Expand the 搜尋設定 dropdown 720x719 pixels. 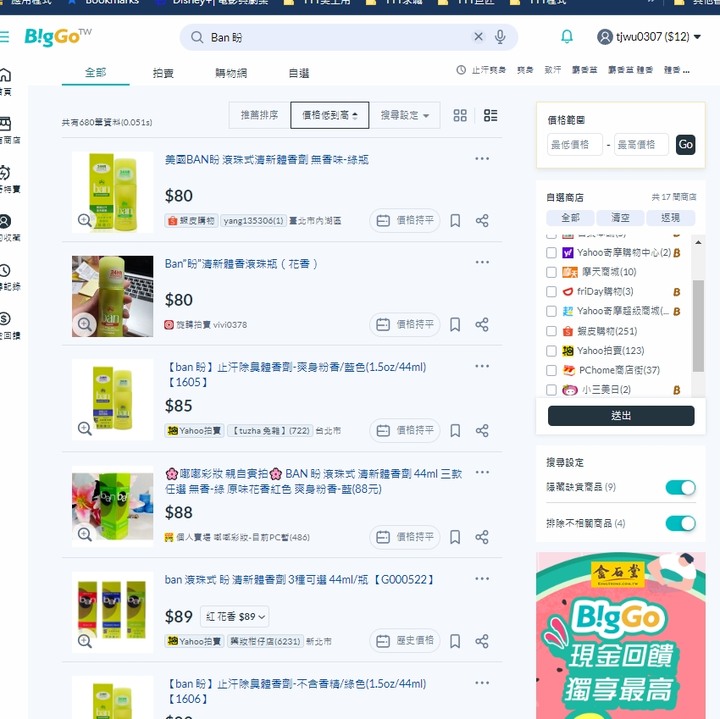pyautogui.click(x=405, y=115)
